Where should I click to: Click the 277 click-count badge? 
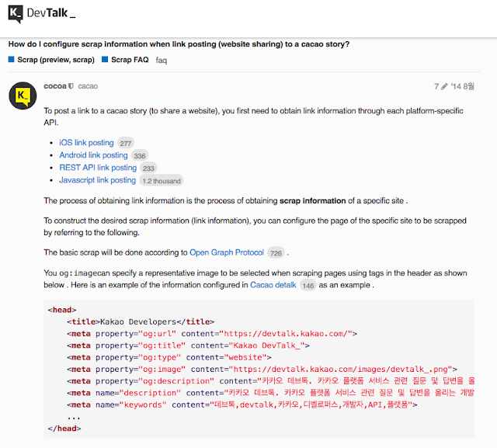tap(126, 143)
